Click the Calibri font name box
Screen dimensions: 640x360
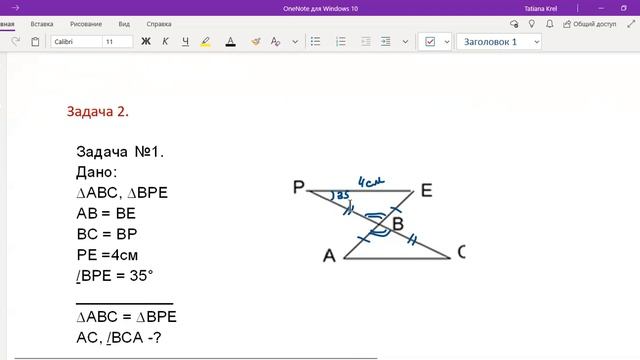(76, 42)
